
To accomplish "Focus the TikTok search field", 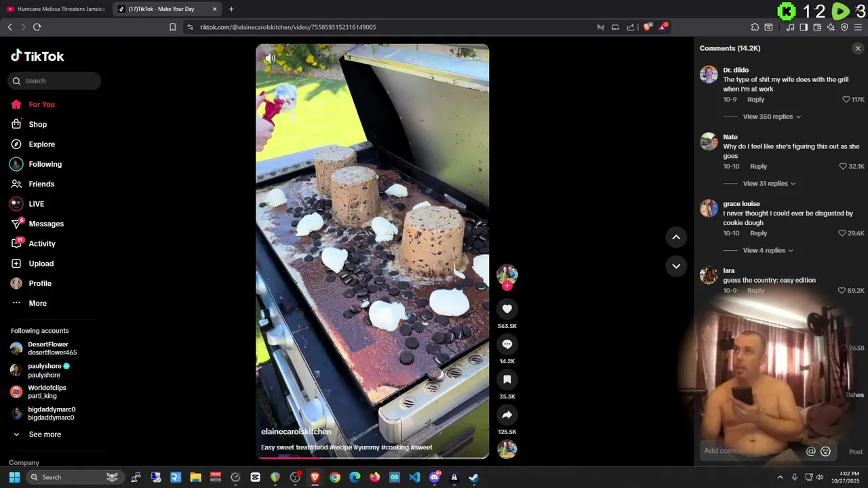I will [54, 81].
